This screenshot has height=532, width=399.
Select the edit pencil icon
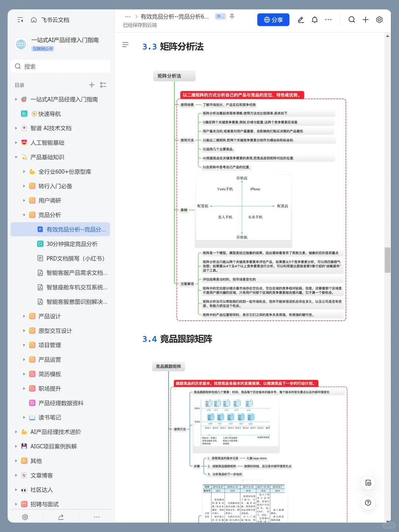tap(300, 20)
